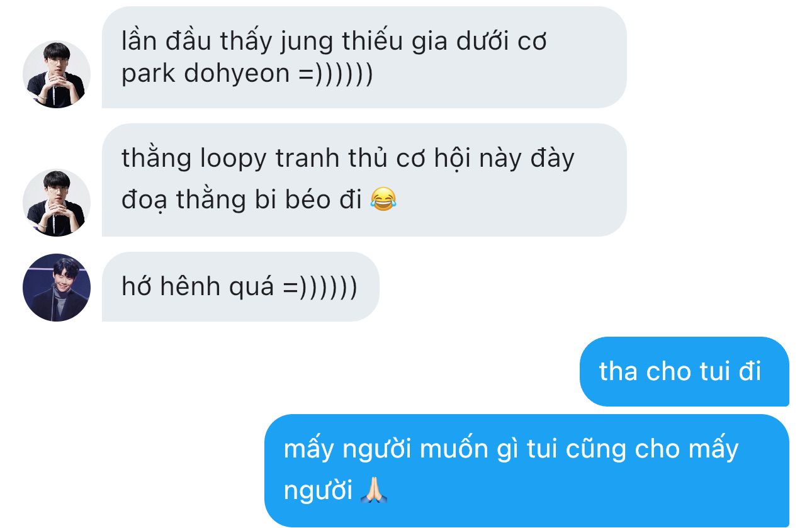Open avatar beside the 'jung thiếu gia' message
This screenshot has width=812, height=528.
coord(57,74)
